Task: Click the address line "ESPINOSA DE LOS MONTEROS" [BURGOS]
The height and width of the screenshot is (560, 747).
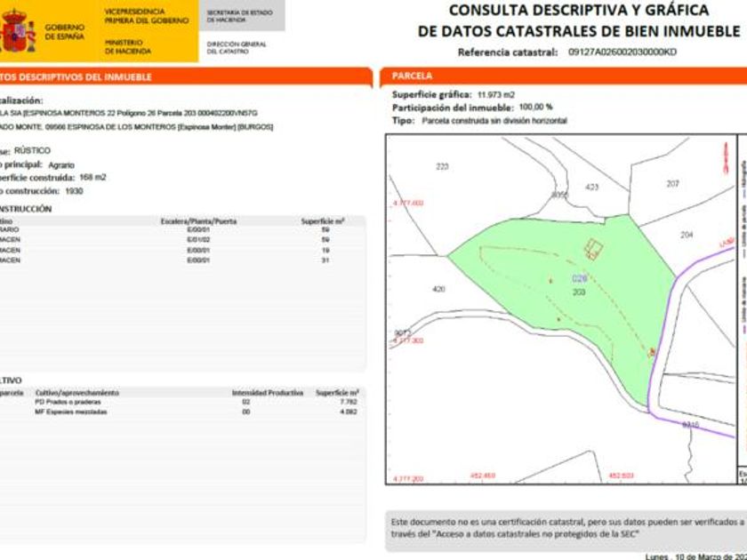Action: coord(136,127)
